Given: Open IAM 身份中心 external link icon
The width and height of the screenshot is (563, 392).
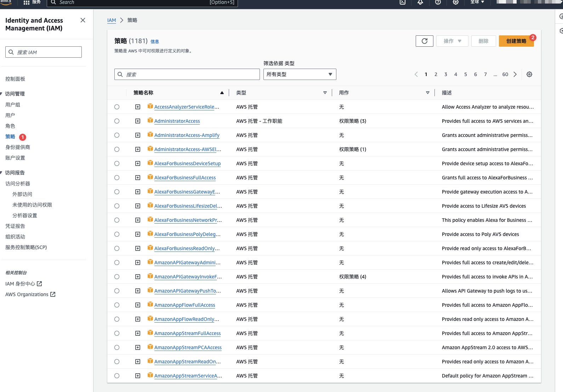Looking at the screenshot, I should 40,284.
